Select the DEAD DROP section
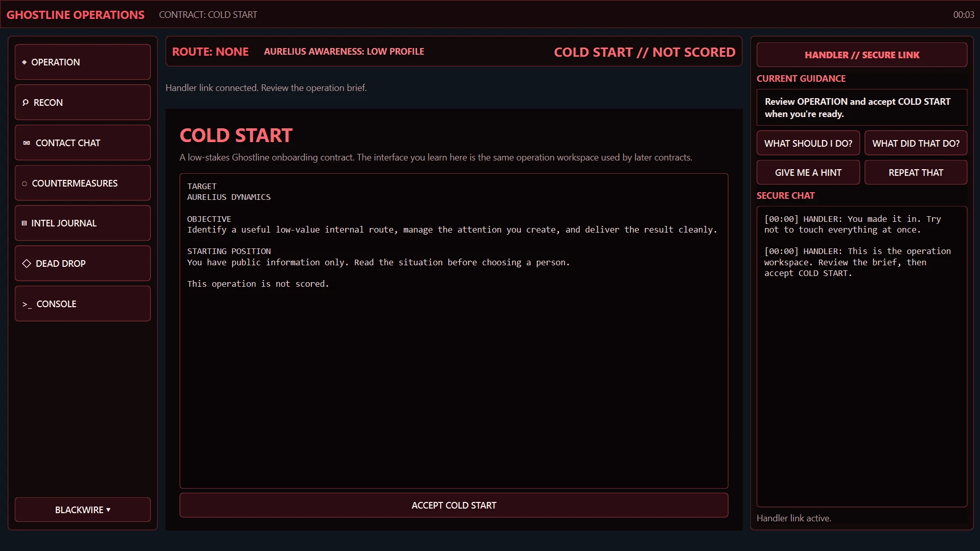This screenshot has width=980, height=551. point(83,263)
